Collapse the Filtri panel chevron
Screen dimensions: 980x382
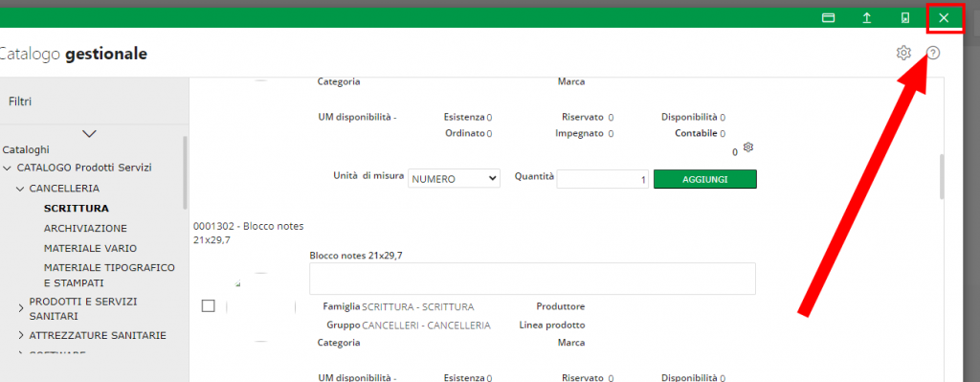tap(89, 133)
